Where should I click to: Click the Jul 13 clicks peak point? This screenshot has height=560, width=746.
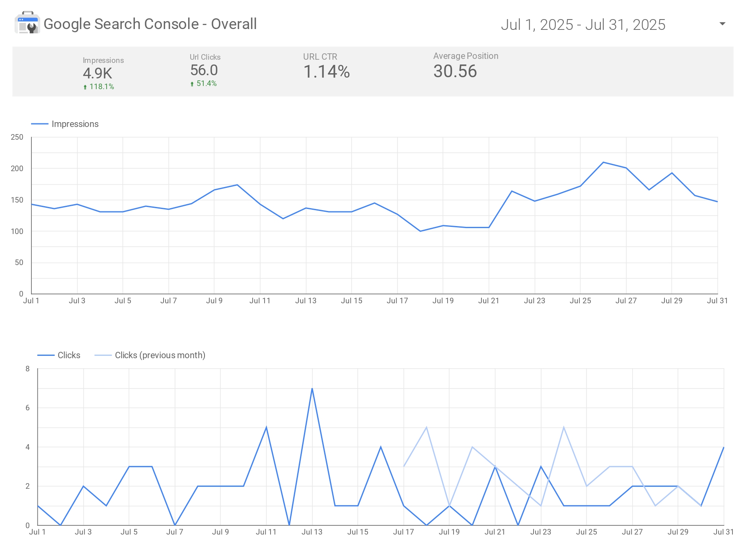point(312,388)
